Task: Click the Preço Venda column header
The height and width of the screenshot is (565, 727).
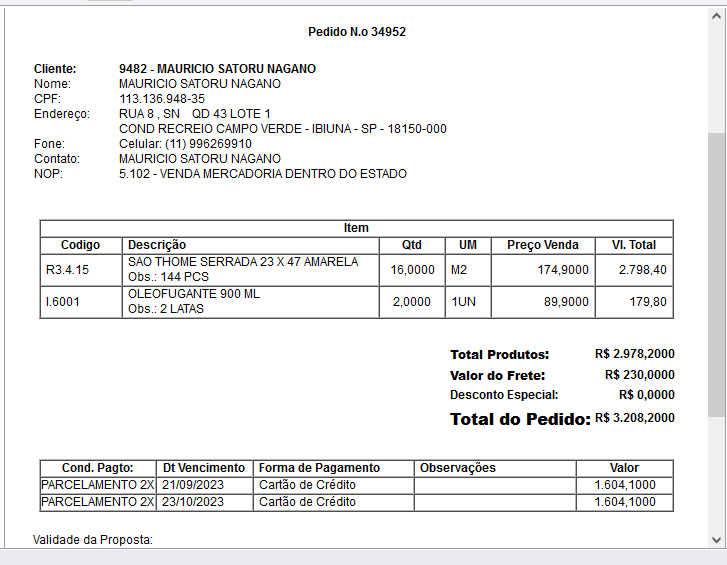Action: coord(542,245)
